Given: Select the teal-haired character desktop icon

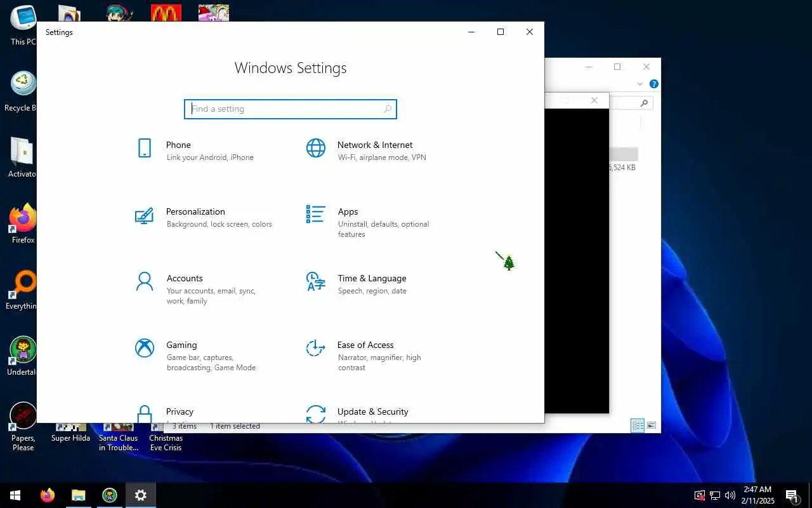Looking at the screenshot, I should pos(118,13).
